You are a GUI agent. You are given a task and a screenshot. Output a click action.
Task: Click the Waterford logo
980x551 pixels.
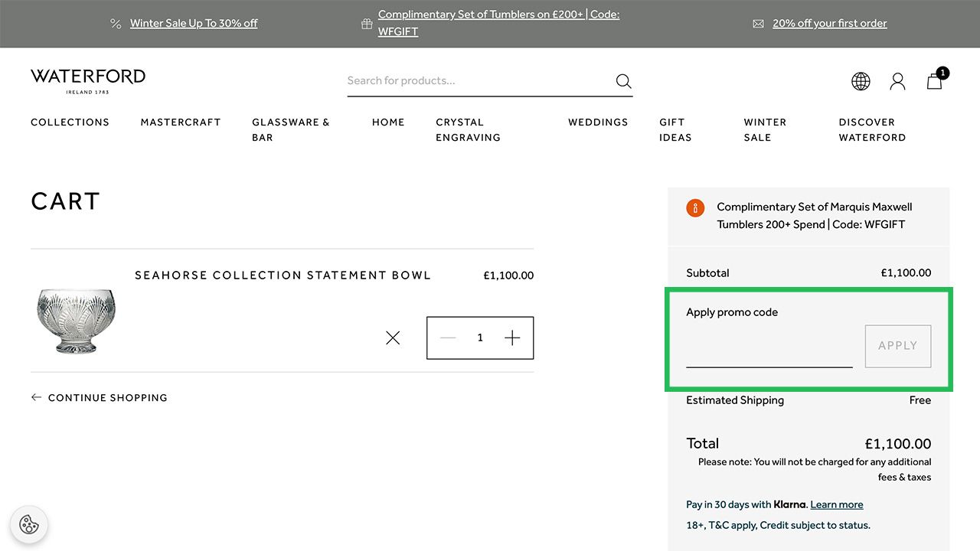click(88, 80)
